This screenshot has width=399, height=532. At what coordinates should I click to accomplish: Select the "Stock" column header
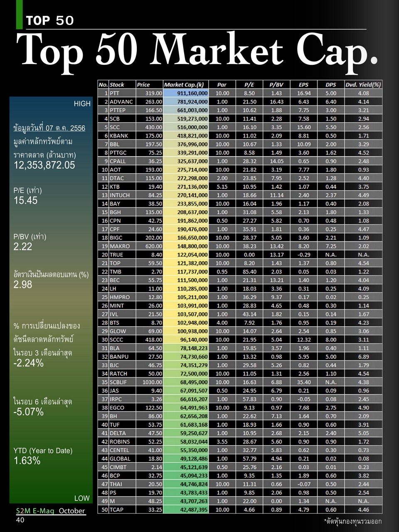pyautogui.click(x=122, y=84)
